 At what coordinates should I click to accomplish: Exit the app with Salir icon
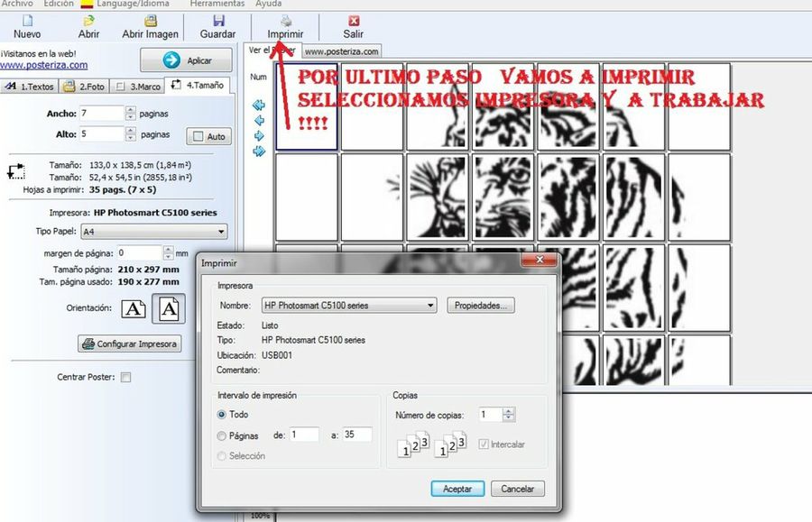354,20
